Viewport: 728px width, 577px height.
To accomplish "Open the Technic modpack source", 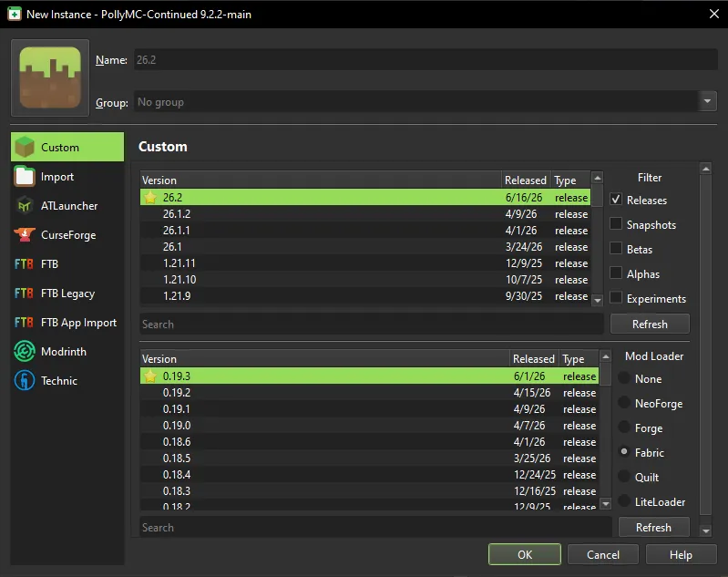I will point(67,380).
